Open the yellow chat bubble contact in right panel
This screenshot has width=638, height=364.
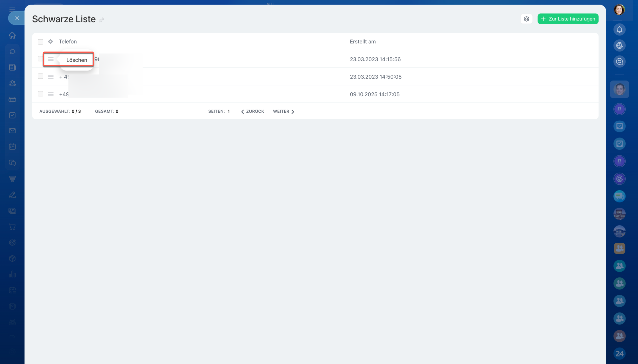pos(619,196)
